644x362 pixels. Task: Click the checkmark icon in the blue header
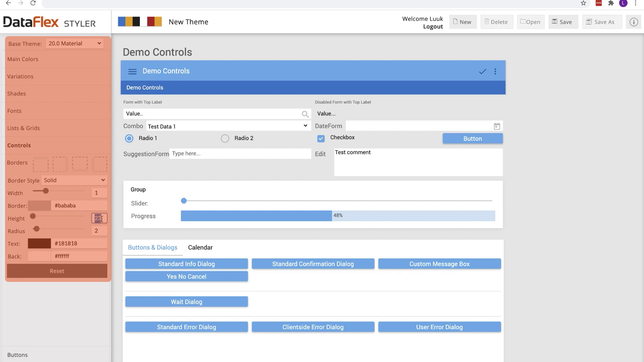(482, 71)
